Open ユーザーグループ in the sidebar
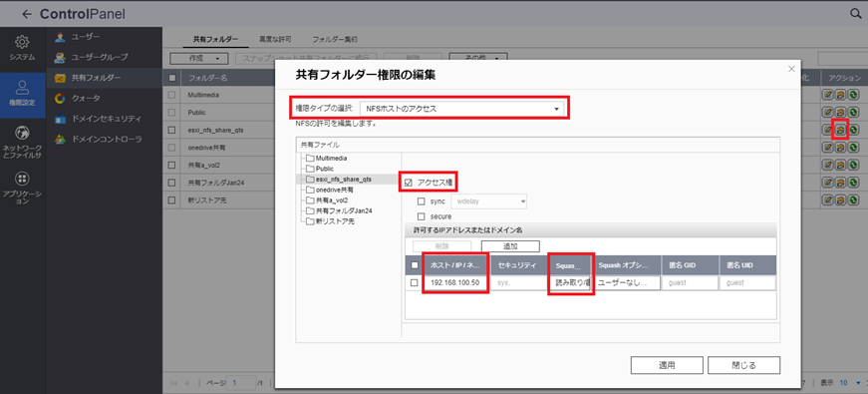The height and width of the screenshot is (394, 868). [100, 57]
